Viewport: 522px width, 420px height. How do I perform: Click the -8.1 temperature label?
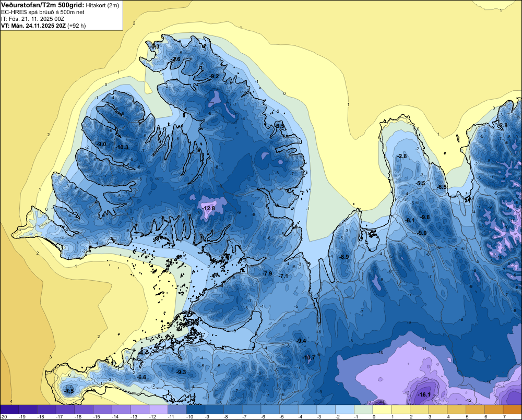click(x=410, y=220)
